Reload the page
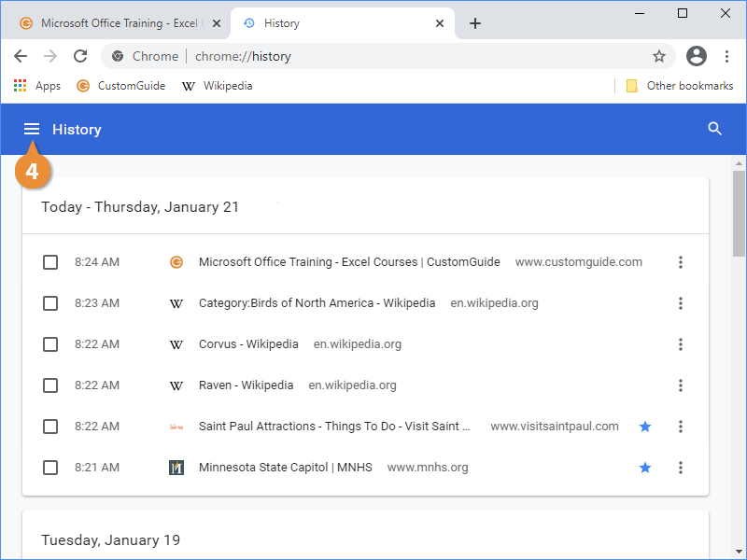Image resolution: width=747 pixels, height=560 pixels. coord(80,56)
